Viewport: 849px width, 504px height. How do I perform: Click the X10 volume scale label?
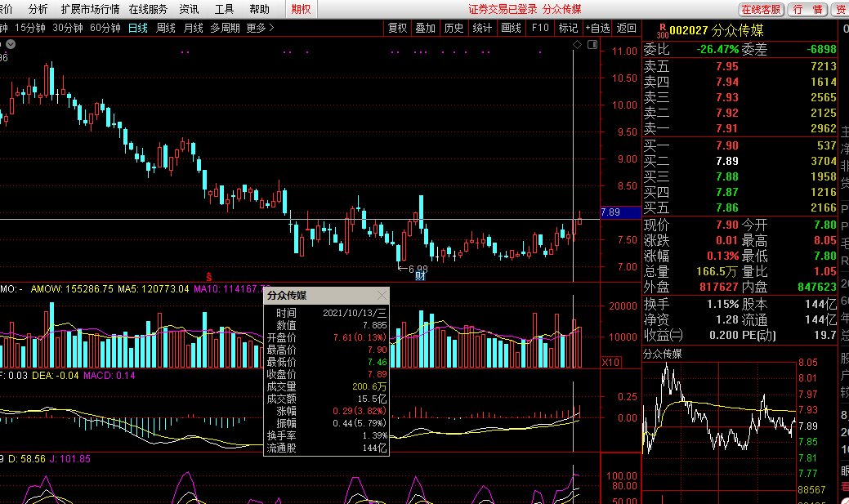click(610, 362)
